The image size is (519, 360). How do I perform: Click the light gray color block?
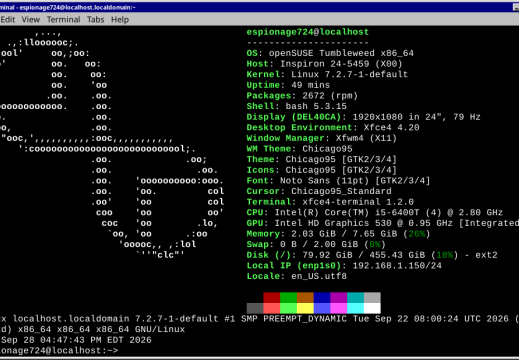[x=372, y=298]
